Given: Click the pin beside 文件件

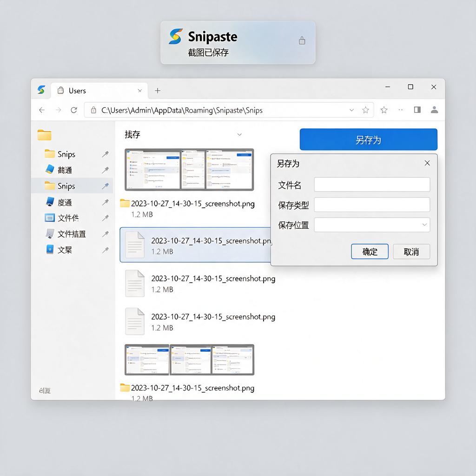Looking at the screenshot, I should (106, 218).
